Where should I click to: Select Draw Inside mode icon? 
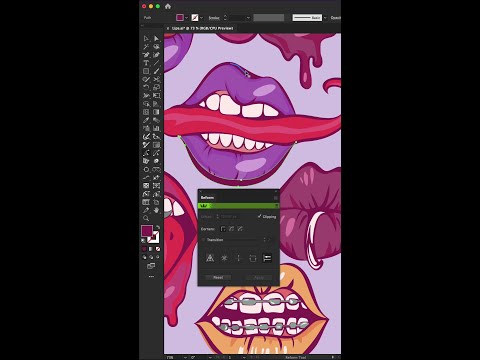pos(158,257)
